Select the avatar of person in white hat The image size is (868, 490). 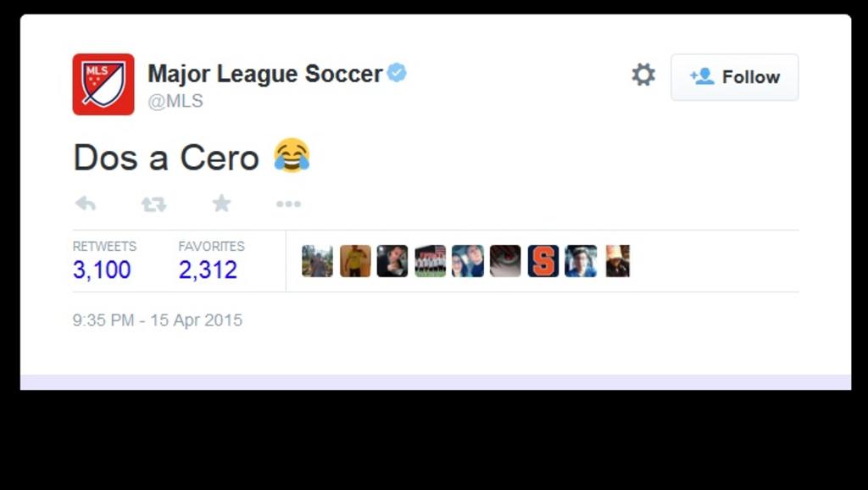click(618, 261)
